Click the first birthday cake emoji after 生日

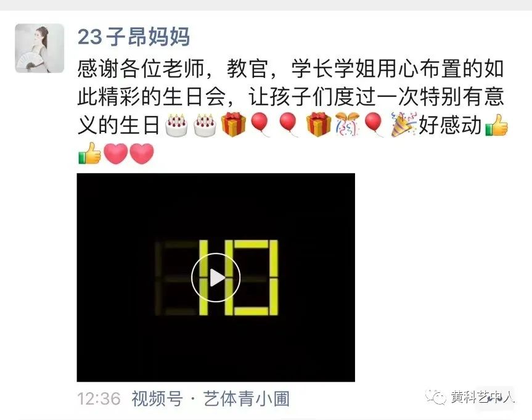176,125
